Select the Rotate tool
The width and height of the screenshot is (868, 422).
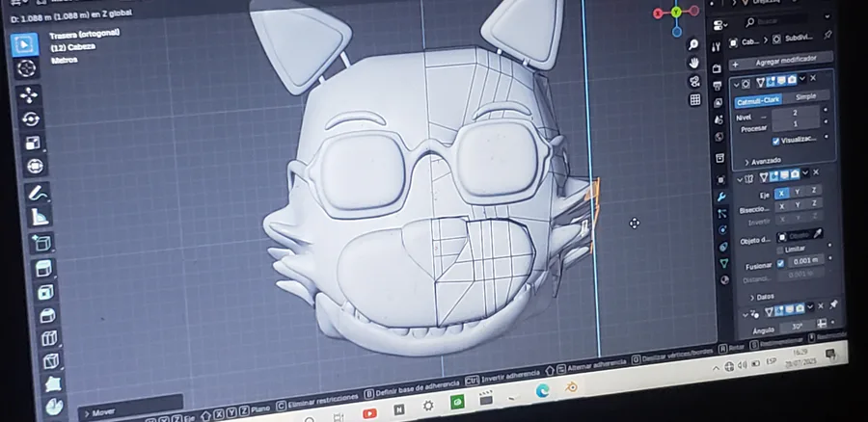[x=31, y=119]
